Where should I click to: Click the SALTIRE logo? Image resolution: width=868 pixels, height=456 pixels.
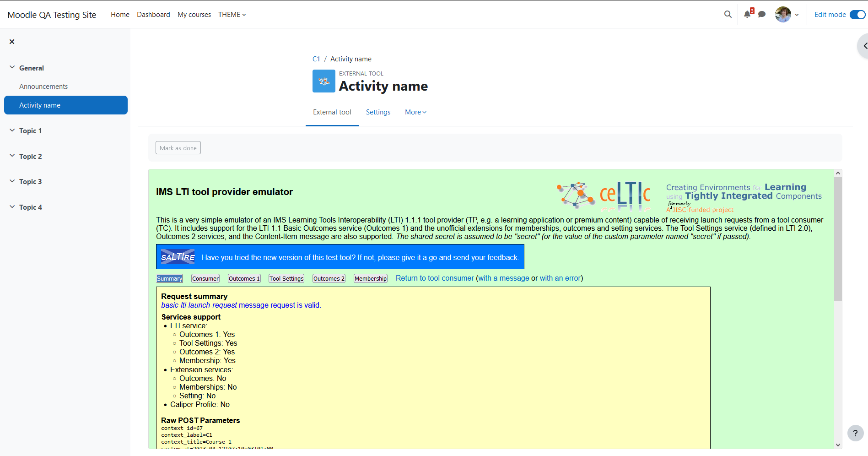tap(178, 257)
